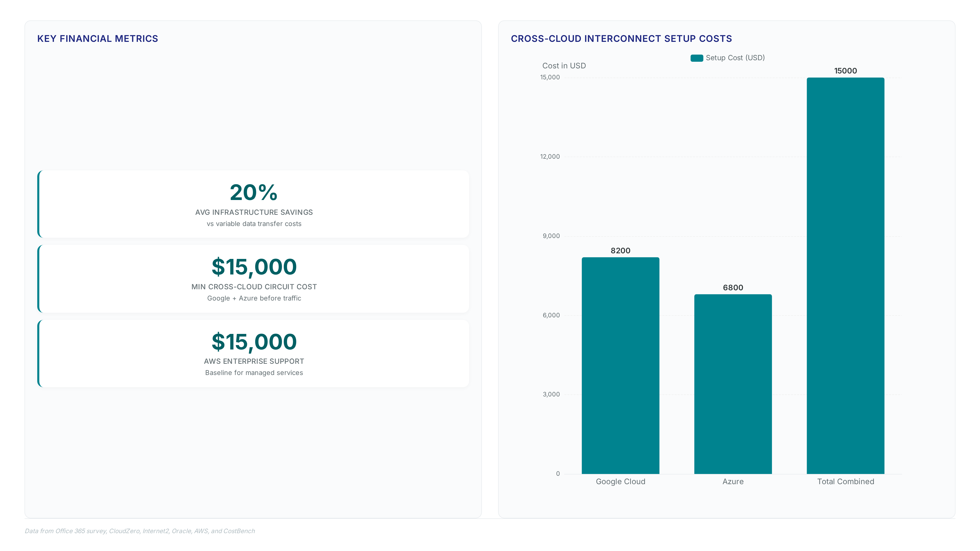Click the 6,000 y-axis tick label
Viewport: 980px width, 551px height.
coord(551,315)
